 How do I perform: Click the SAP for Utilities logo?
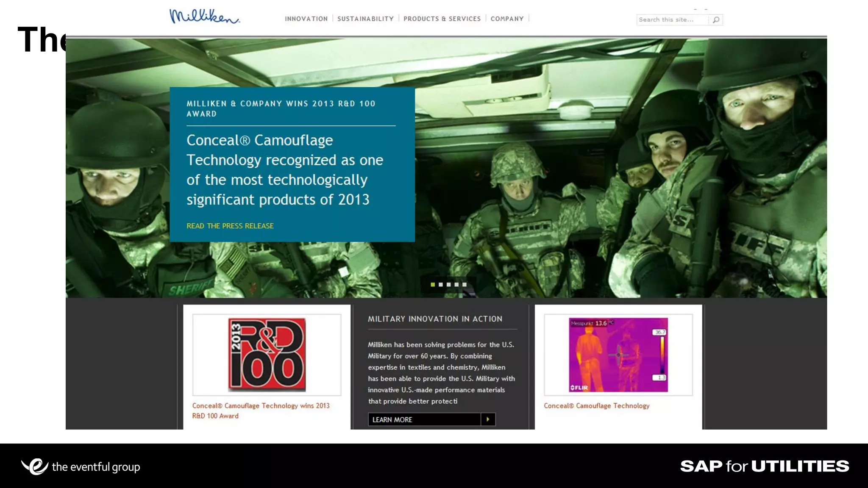764,466
